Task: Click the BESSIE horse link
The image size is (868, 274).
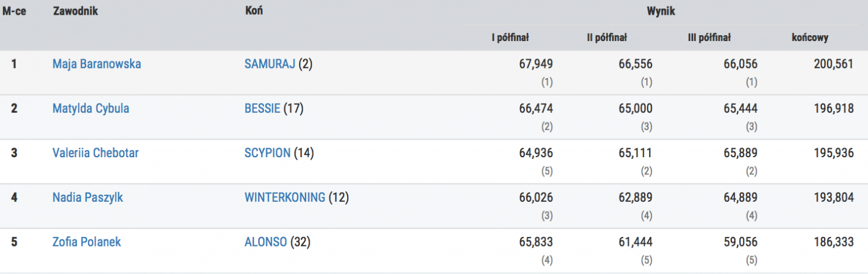Action: [x=262, y=109]
